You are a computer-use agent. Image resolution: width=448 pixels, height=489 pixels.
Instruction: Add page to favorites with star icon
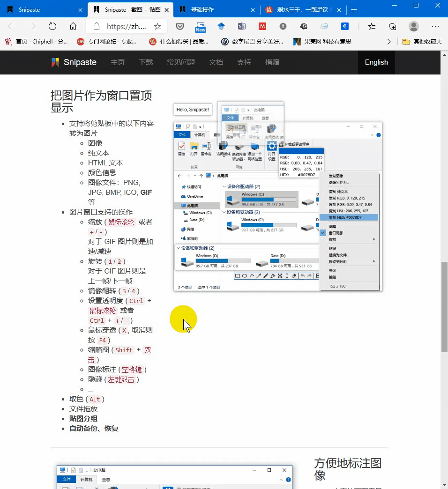[x=157, y=27]
